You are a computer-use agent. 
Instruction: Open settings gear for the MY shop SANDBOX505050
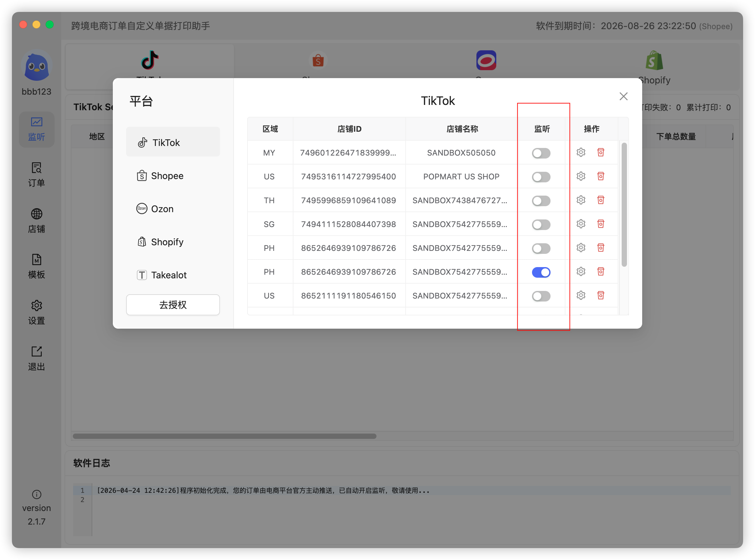tap(581, 153)
